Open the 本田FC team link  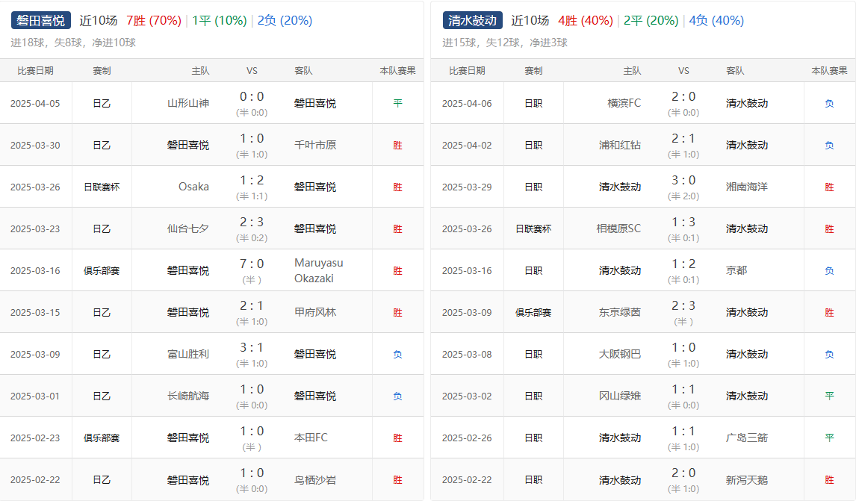click(x=311, y=438)
